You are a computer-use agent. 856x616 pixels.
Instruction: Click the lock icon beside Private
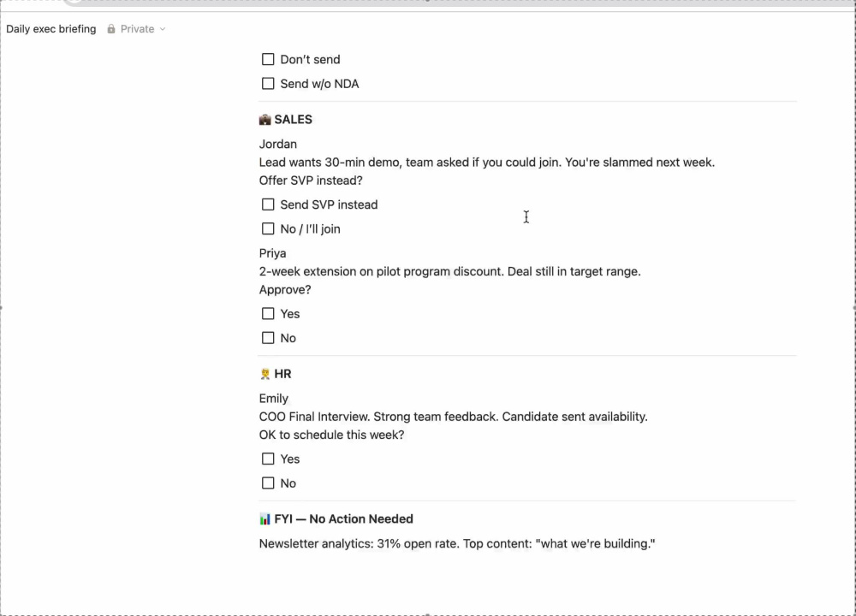click(110, 29)
